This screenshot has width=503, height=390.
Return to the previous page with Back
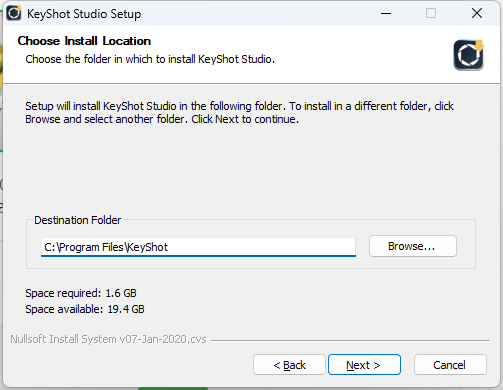click(289, 365)
